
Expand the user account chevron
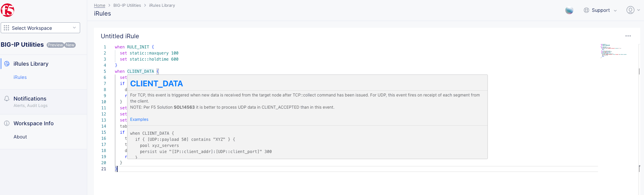click(x=639, y=10)
